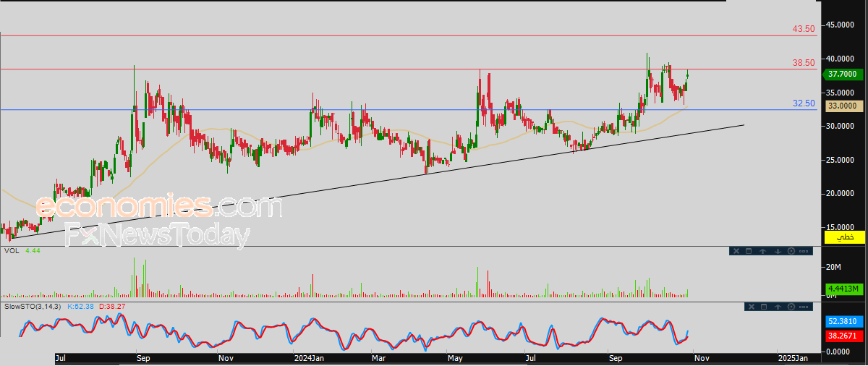The image size is (868, 366).
Task: Maximize the SlowSTO indicator panel
Action: [x=764, y=307]
